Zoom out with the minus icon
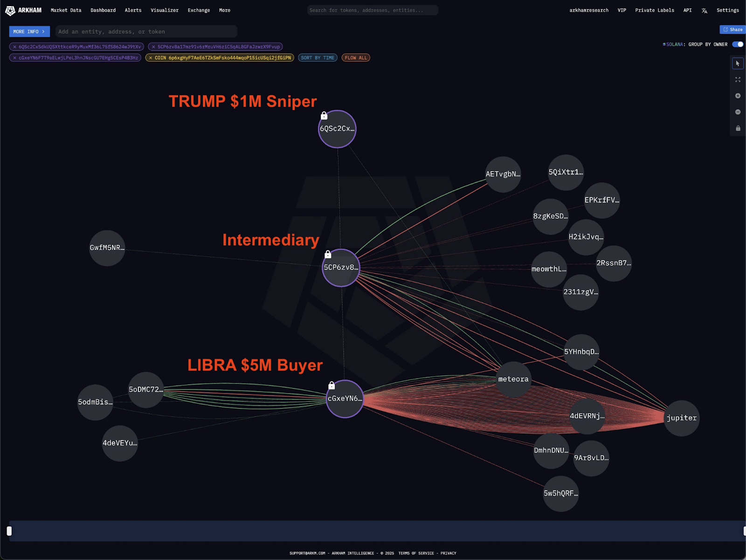 pos(738,112)
